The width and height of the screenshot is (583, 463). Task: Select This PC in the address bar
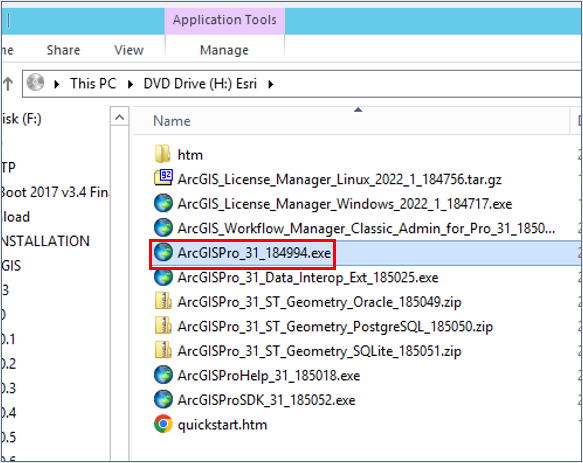pyautogui.click(x=93, y=83)
